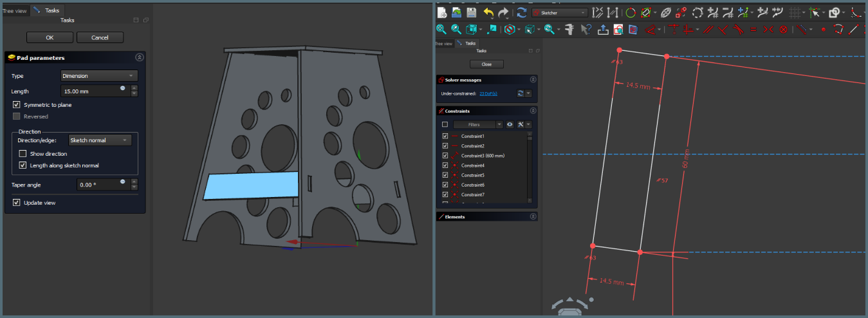Image resolution: width=868 pixels, height=318 pixels.
Task: Click OK to confirm the pad
Action: tap(50, 37)
